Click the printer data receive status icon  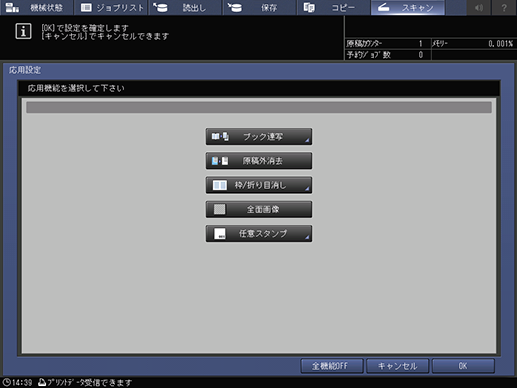tap(42, 382)
